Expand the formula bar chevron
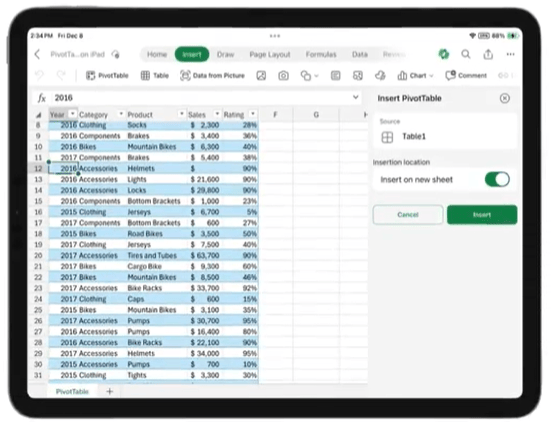Screen dimensions: 551x426 click(356, 97)
